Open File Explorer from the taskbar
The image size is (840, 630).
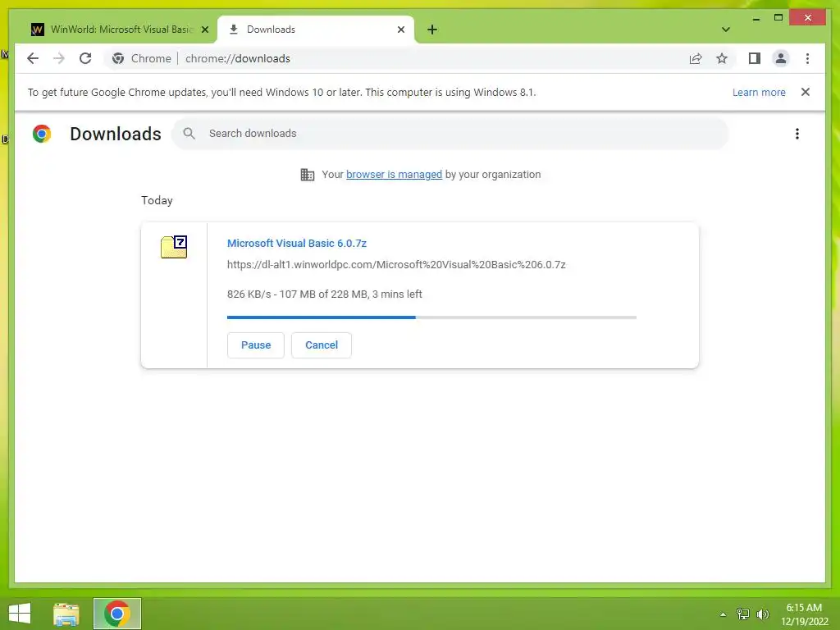[66, 614]
